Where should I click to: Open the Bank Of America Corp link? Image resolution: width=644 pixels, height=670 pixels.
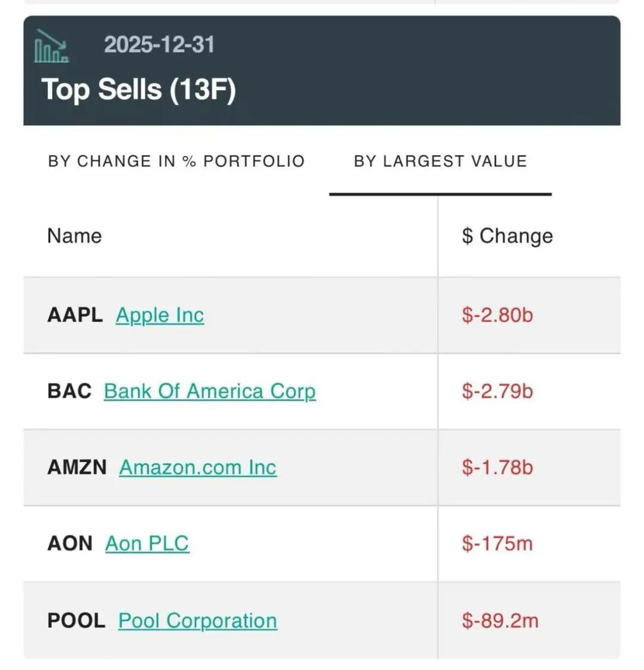210,391
